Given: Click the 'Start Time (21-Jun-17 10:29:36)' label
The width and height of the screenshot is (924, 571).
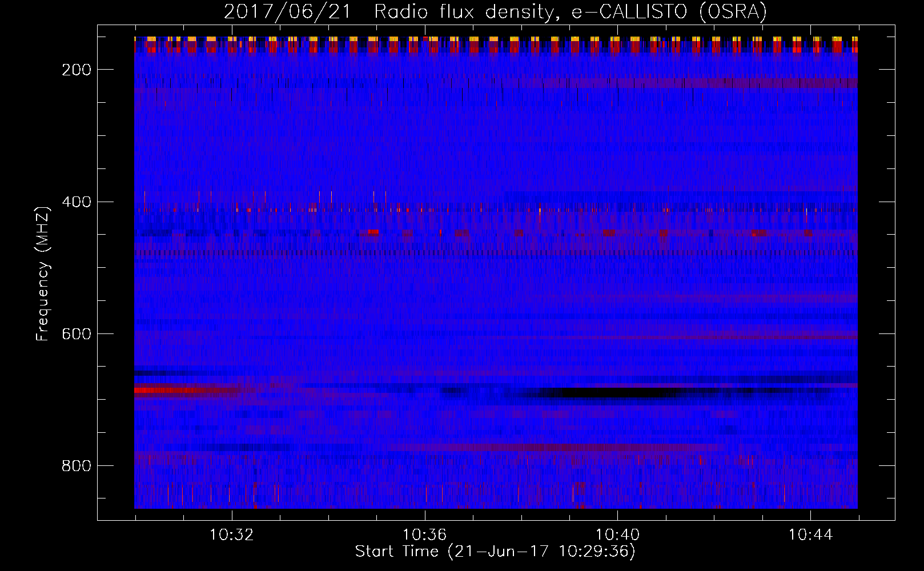Looking at the screenshot, I should (495, 552).
